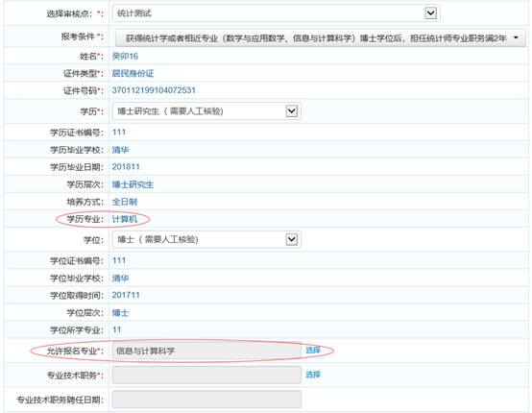Expand the 报考条件 dropdown arrow

[x=516, y=37]
